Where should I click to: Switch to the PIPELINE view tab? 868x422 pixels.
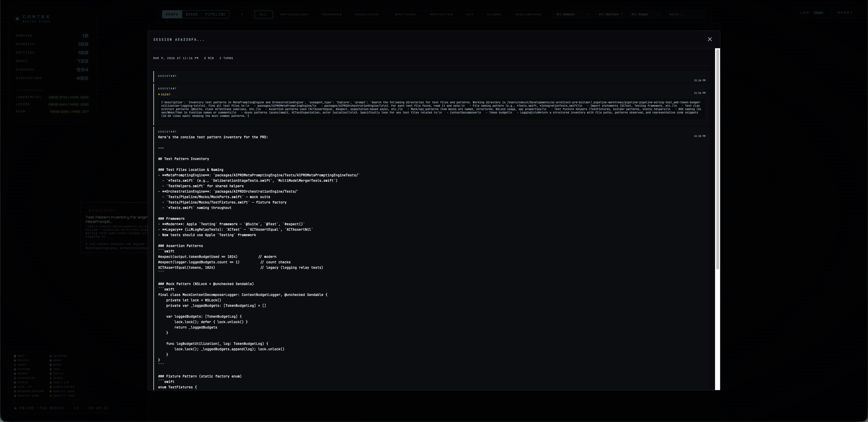click(x=216, y=14)
